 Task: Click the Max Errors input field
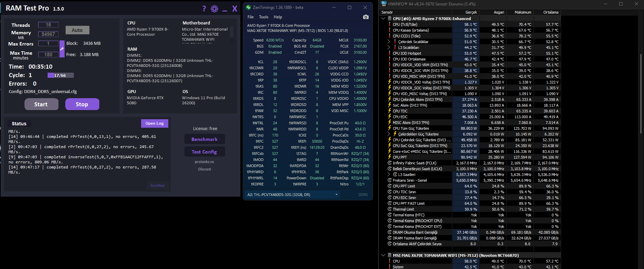tap(48, 43)
